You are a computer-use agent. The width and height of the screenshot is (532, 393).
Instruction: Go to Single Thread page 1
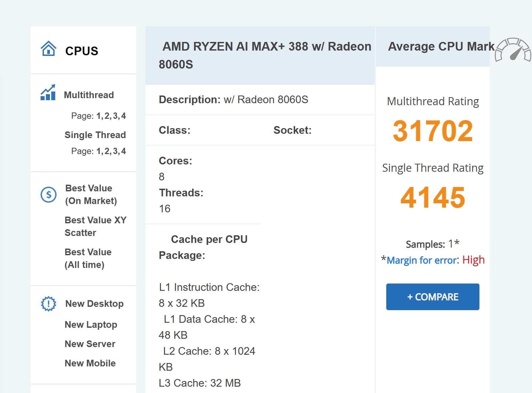coord(99,151)
